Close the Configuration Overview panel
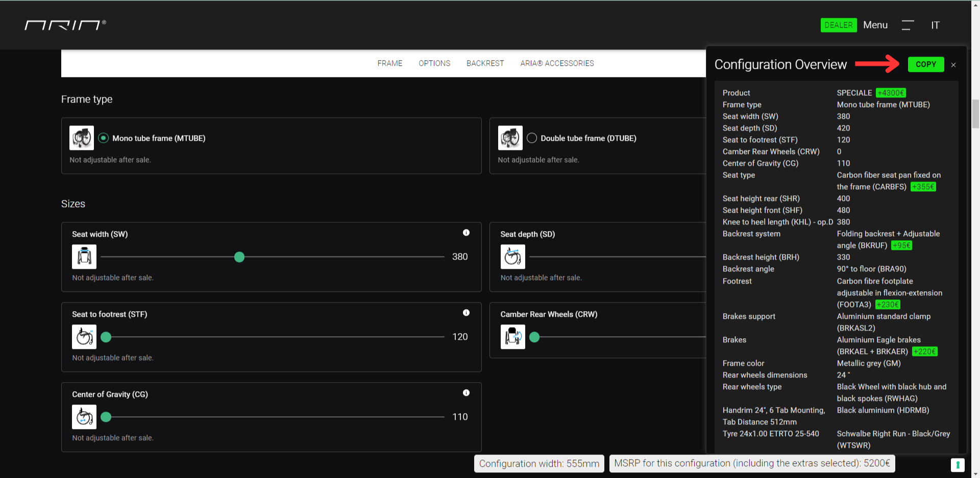The width and height of the screenshot is (980, 478). 953,65
